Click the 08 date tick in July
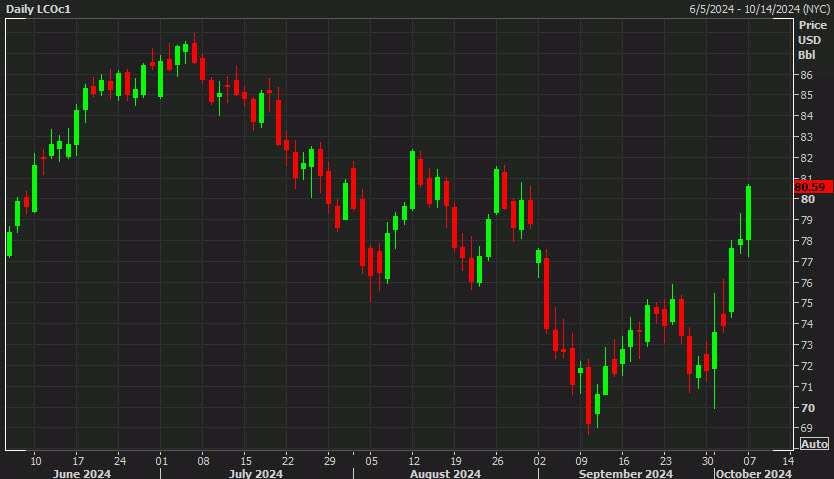Viewport: 834px width, 479px height. 203,461
